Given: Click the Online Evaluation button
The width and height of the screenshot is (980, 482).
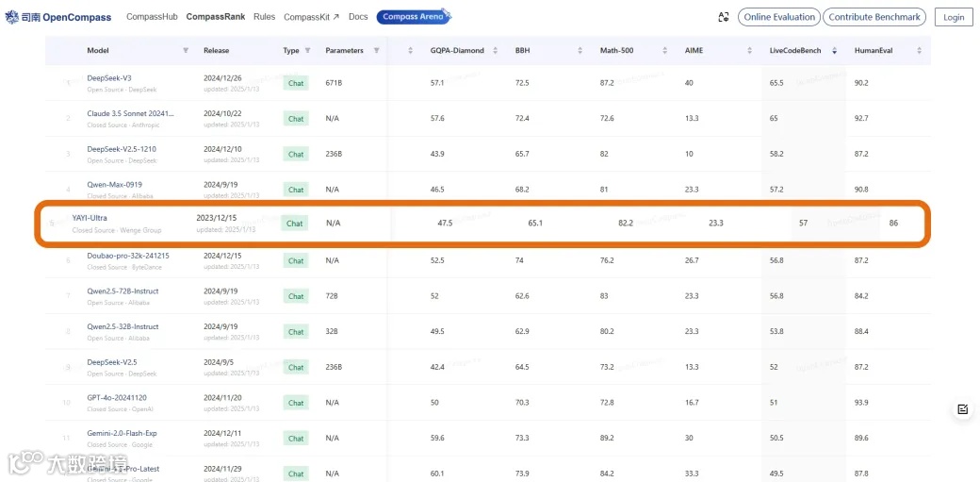Looking at the screenshot, I should tap(778, 18).
